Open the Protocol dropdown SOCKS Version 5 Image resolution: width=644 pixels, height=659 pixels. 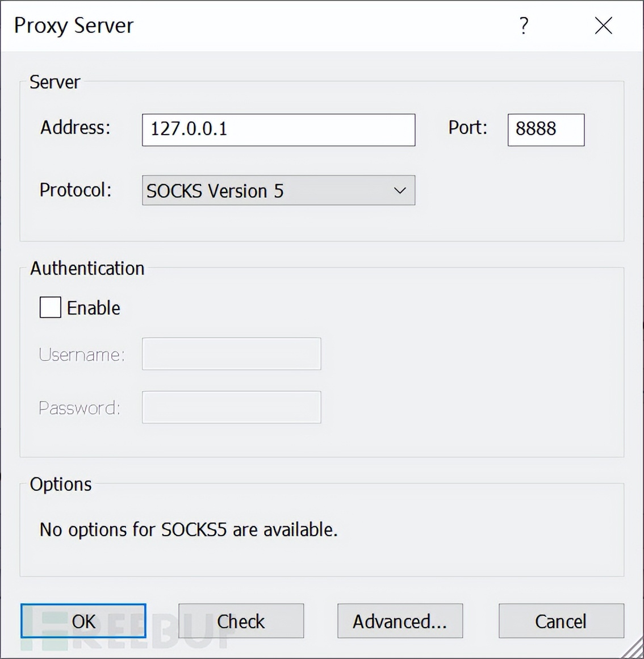tap(278, 190)
